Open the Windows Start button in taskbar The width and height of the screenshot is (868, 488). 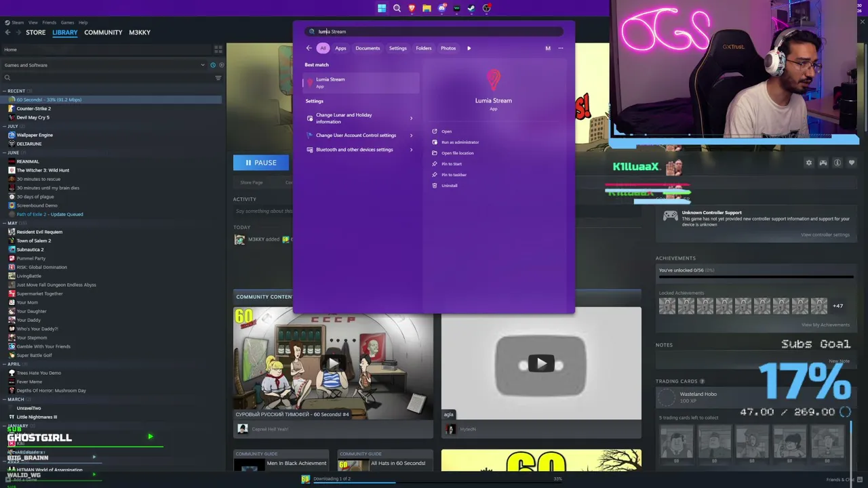pos(382,8)
